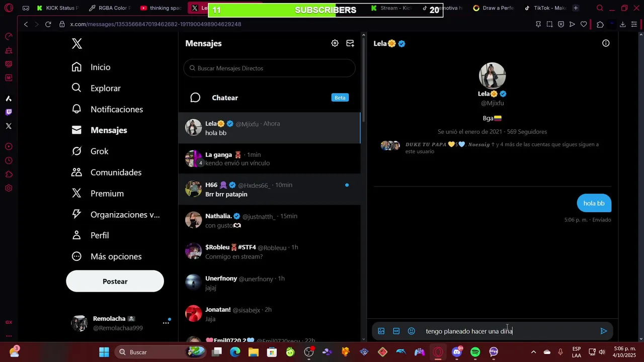Go back to previous page
The image size is (644, 362).
click(26, 24)
